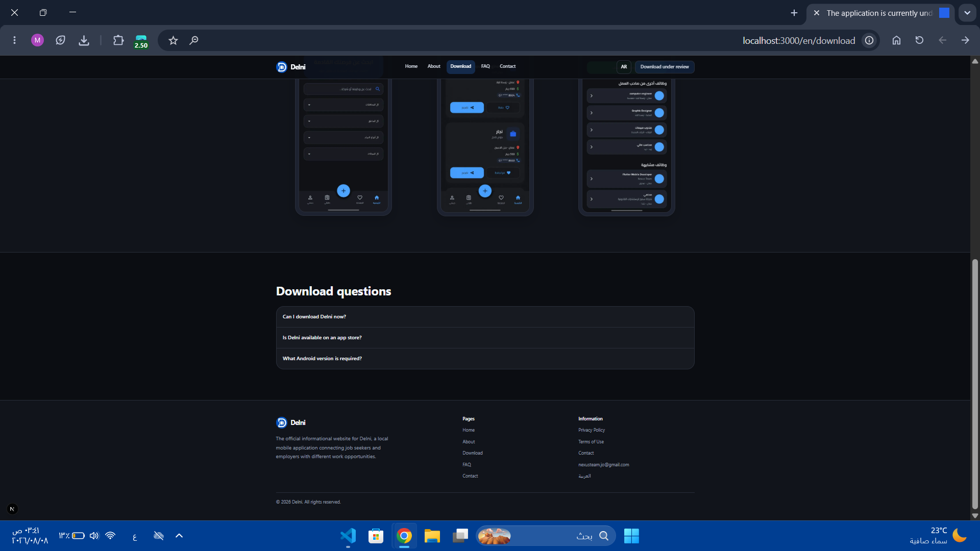Click the 2.50 extension badge icon

click(x=141, y=41)
